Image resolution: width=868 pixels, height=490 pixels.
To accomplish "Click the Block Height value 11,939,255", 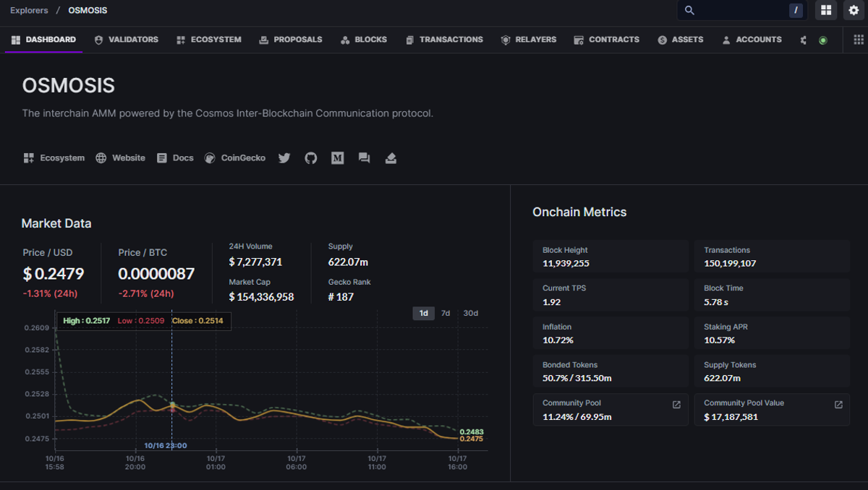I will (566, 263).
